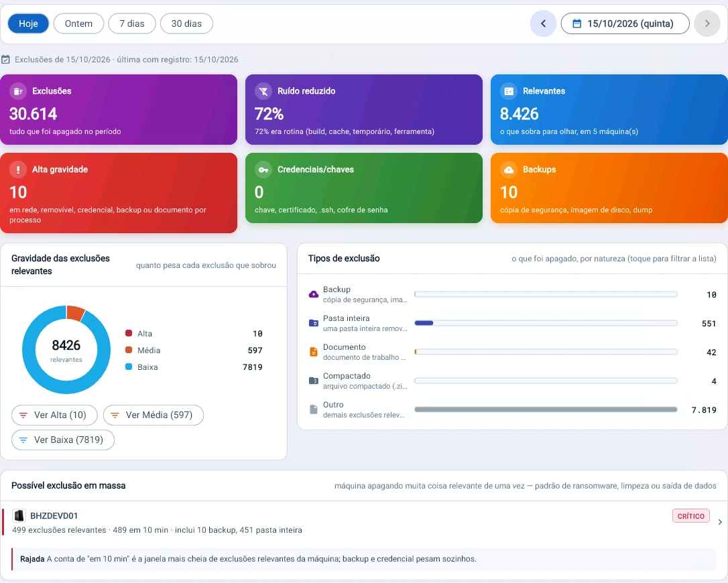Filter with Ver Média (597) button
Screen dimensions: 728x583
154,415
